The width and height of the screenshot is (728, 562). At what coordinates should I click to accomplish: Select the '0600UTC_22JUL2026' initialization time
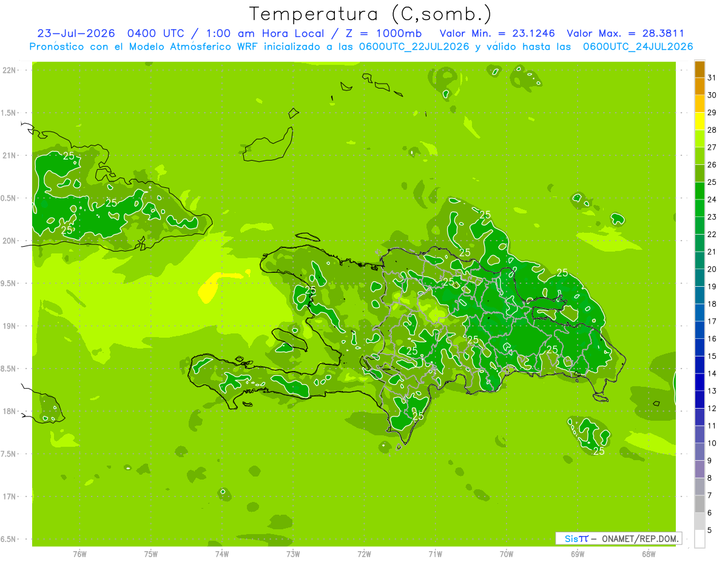(414, 47)
